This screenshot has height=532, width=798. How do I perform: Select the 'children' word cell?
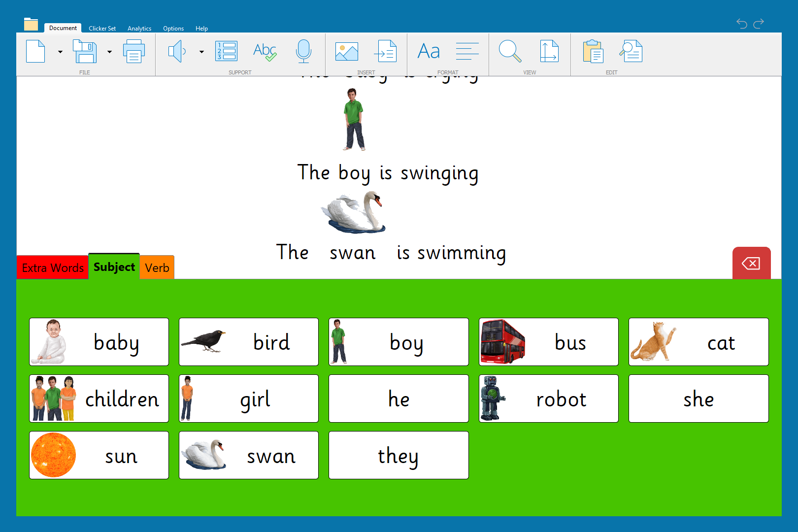coord(99,399)
